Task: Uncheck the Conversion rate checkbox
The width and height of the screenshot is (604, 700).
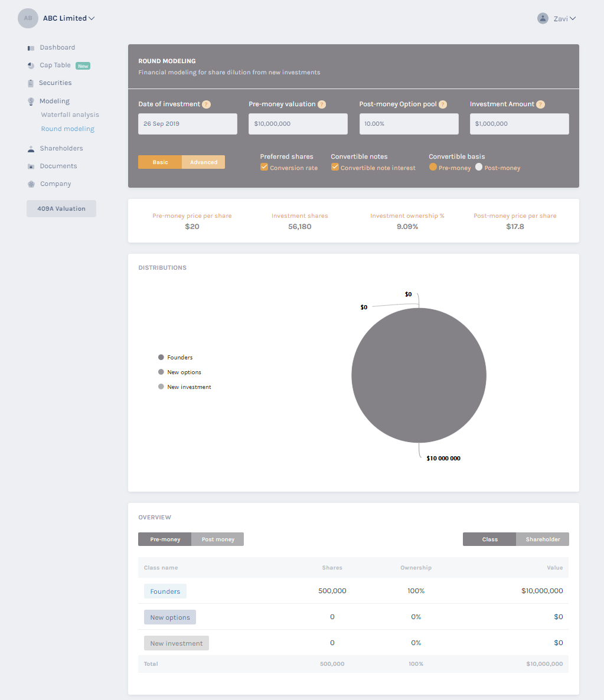Action: (265, 168)
